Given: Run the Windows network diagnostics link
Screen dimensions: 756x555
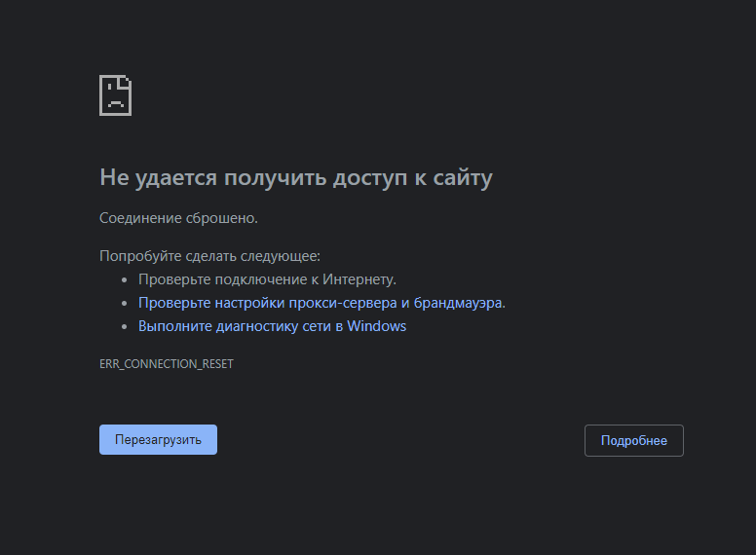Looking at the screenshot, I should (x=272, y=326).
